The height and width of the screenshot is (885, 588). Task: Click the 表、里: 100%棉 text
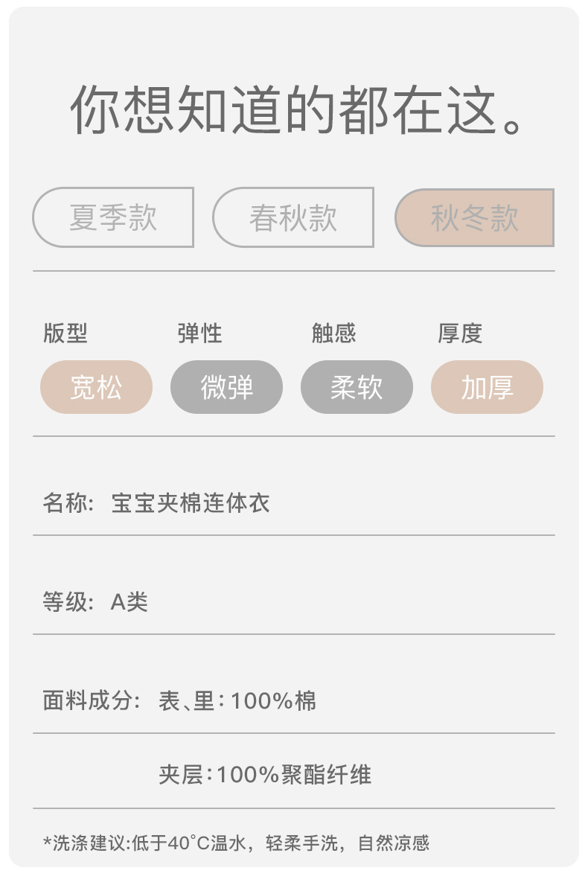[x=237, y=701]
